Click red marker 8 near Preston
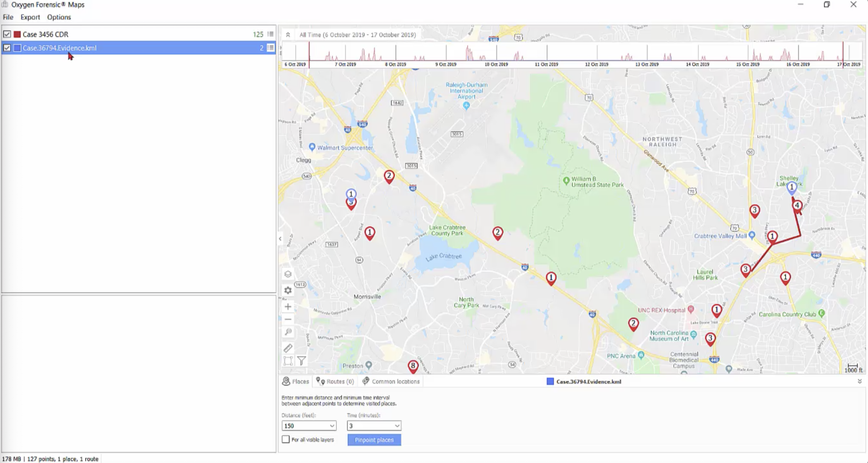The image size is (868, 463). [x=413, y=367]
